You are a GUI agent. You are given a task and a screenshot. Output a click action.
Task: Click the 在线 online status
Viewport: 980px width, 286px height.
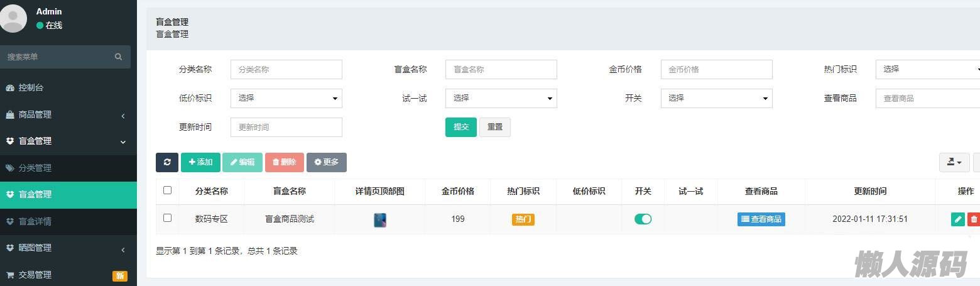coord(50,25)
